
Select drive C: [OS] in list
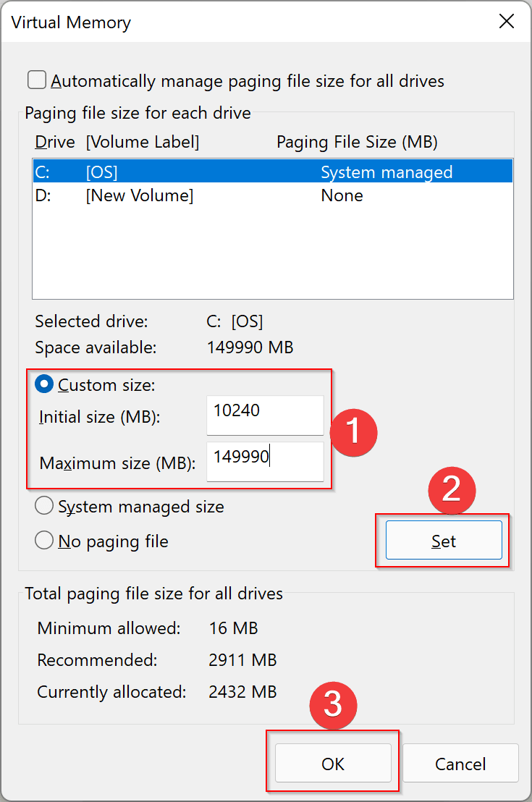pyautogui.click(x=101, y=172)
